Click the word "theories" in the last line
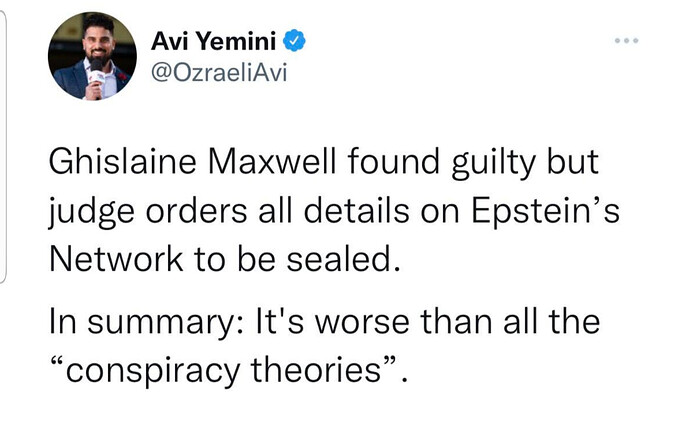The width and height of the screenshot is (690, 430). tap(316, 370)
